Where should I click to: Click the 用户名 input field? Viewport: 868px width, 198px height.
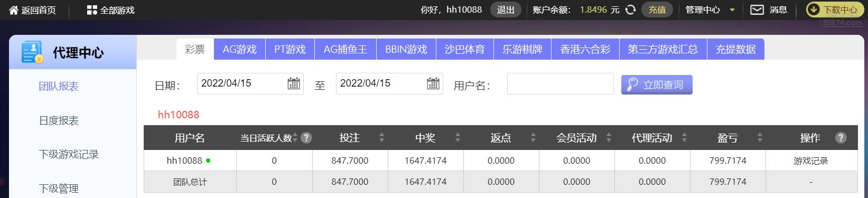[x=560, y=83]
